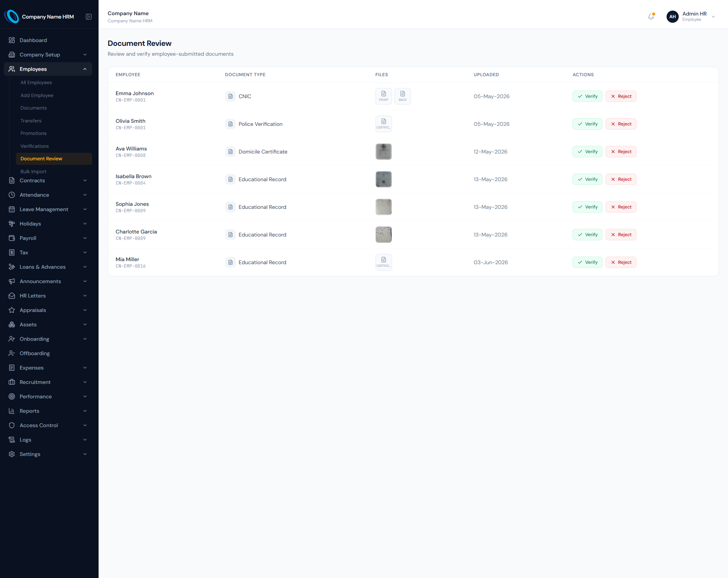
Task: Click the Tax receipt icon
Action: 12,252
